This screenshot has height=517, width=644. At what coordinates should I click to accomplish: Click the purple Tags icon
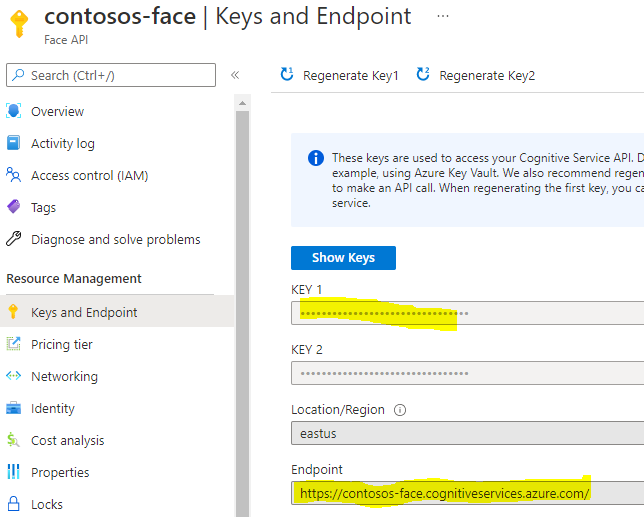pos(14,207)
